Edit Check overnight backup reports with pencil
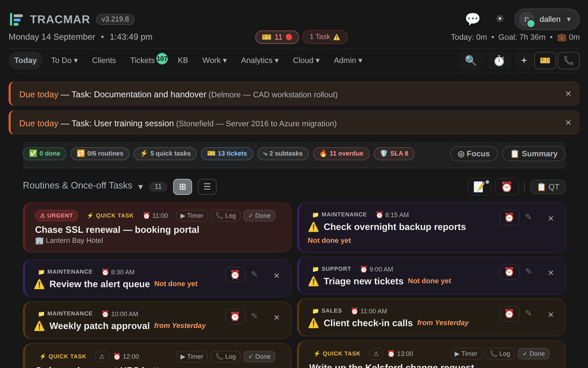588x368 pixels. coord(529,217)
